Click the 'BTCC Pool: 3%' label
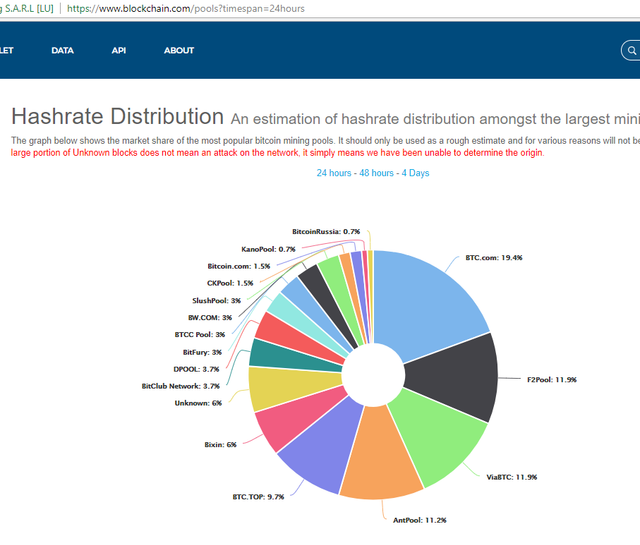 (200, 334)
